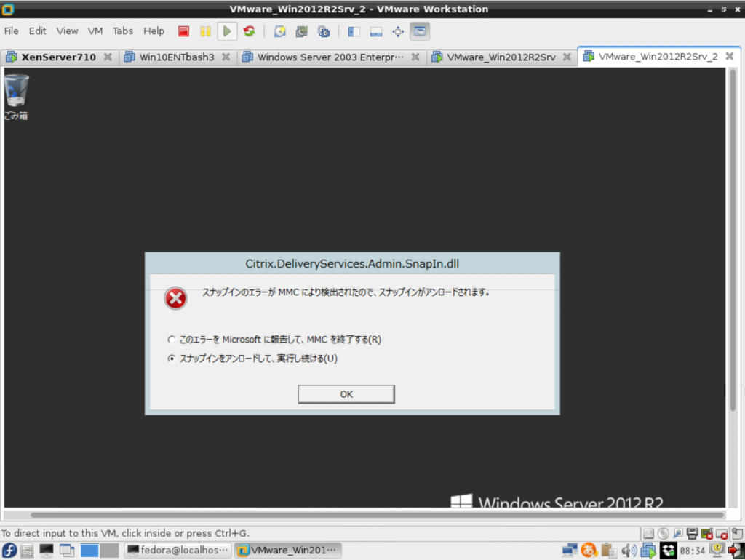Power on the VM with green play icon
The width and height of the screenshot is (745, 560).
tap(227, 31)
